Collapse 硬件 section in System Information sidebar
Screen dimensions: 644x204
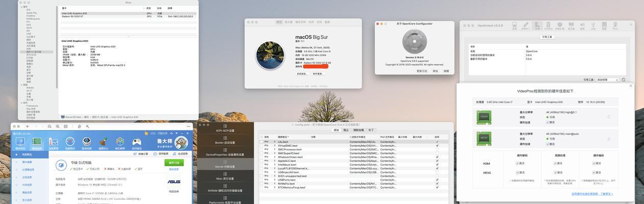click(x=21, y=7)
